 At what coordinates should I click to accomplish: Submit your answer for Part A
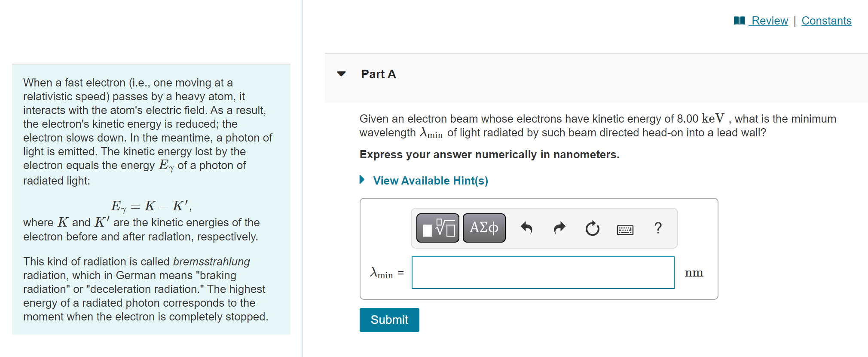coord(389,320)
